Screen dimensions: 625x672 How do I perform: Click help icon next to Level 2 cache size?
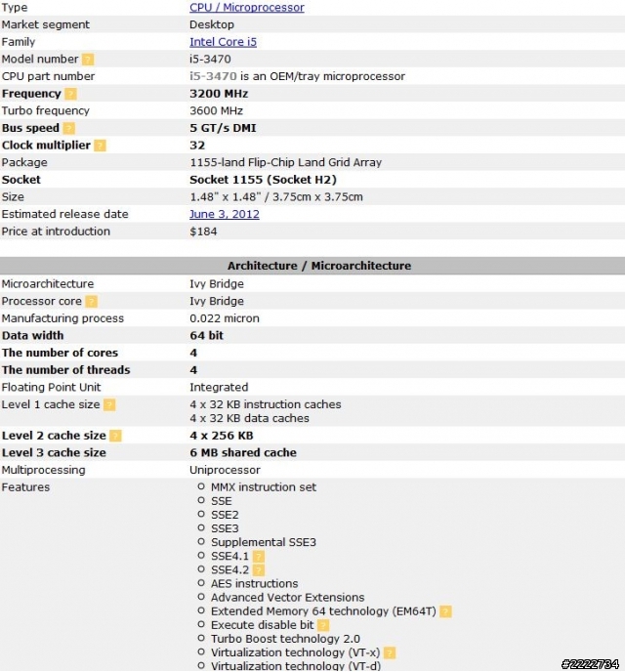tap(115, 436)
